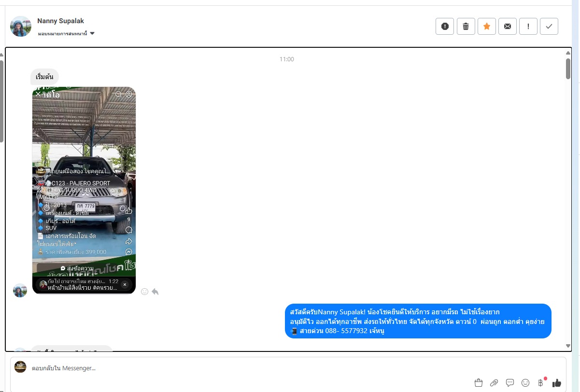The image size is (580, 392).
Task: React to the image message with emoji
Action: coord(144,292)
